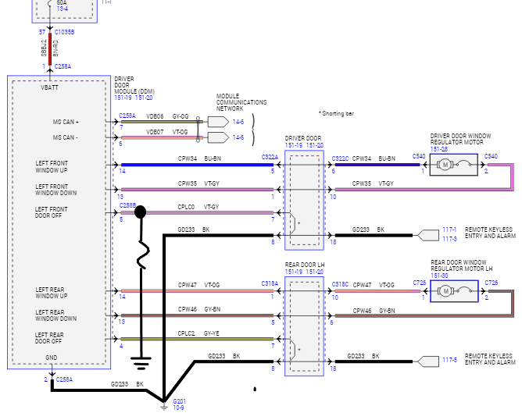Click the CPLC0 VT-GY wire label
The width and height of the screenshot is (522, 420).
198,207
